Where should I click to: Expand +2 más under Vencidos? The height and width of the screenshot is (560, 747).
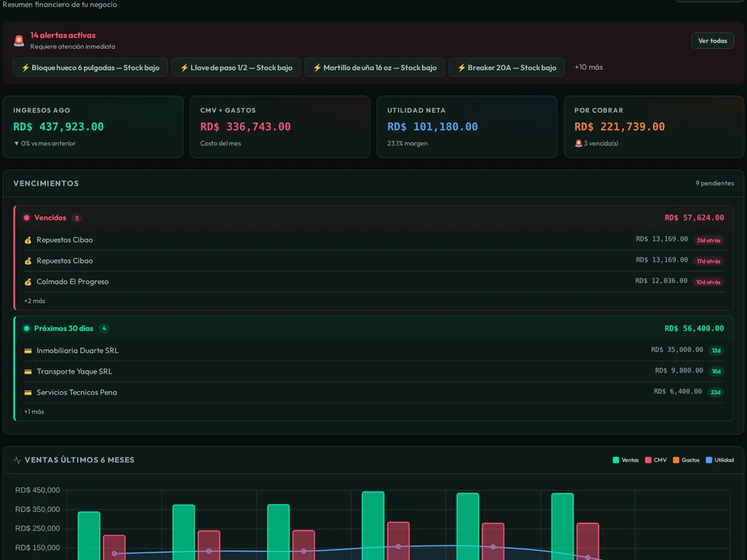click(x=35, y=301)
